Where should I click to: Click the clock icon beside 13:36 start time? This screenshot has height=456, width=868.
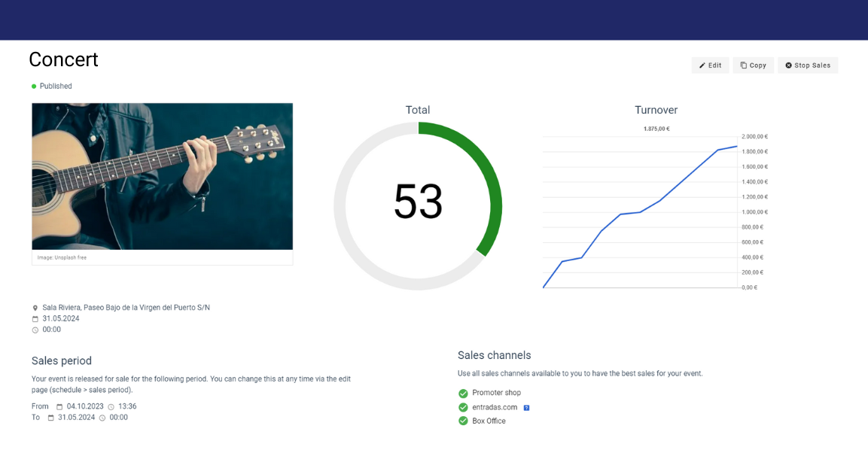pos(111,407)
